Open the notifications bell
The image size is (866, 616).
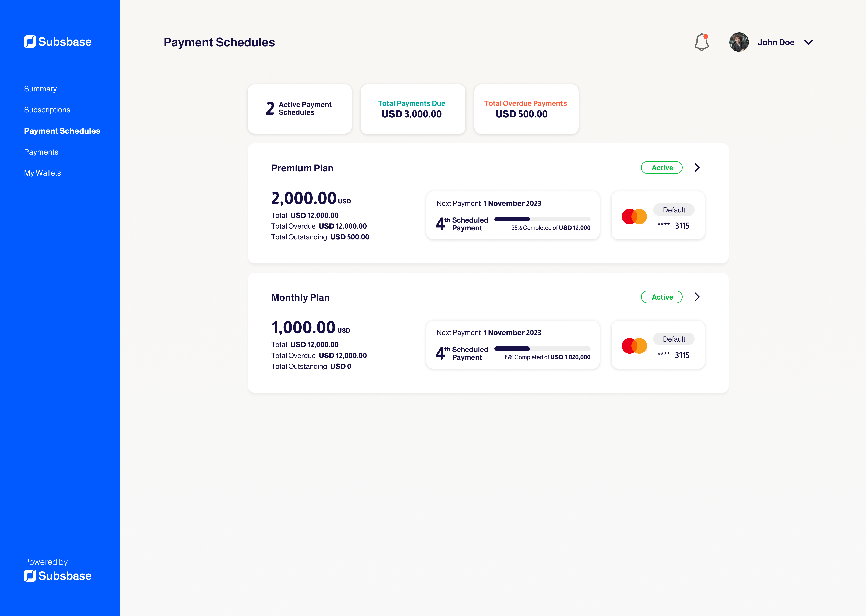pyautogui.click(x=702, y=42)
